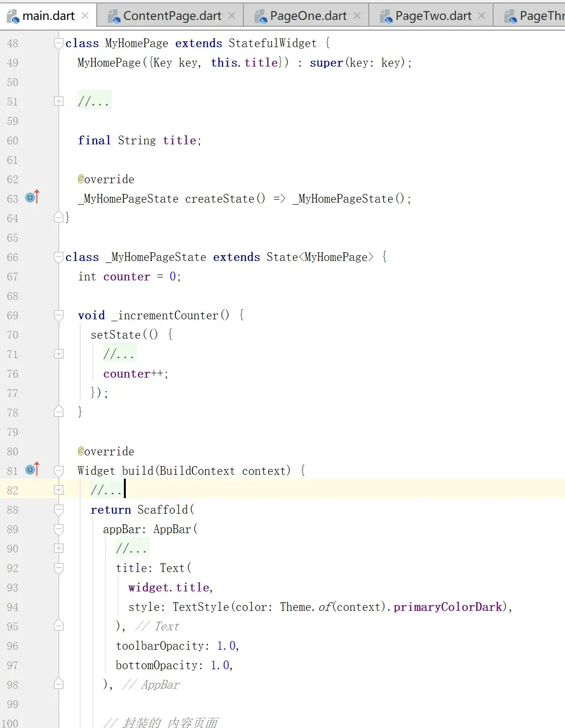Viewport: 565px width, 728px height.
Task: Close the PageOne.dart tab
Action: 357,16
